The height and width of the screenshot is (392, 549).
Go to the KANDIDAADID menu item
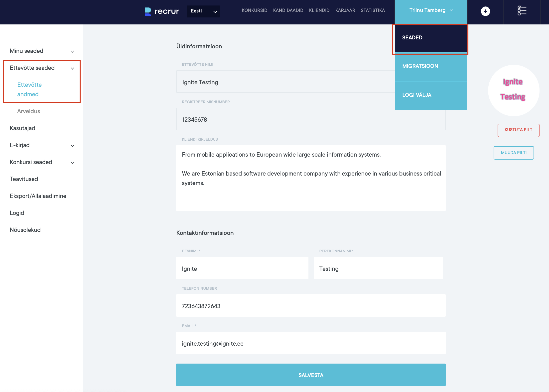coord(288,10)
